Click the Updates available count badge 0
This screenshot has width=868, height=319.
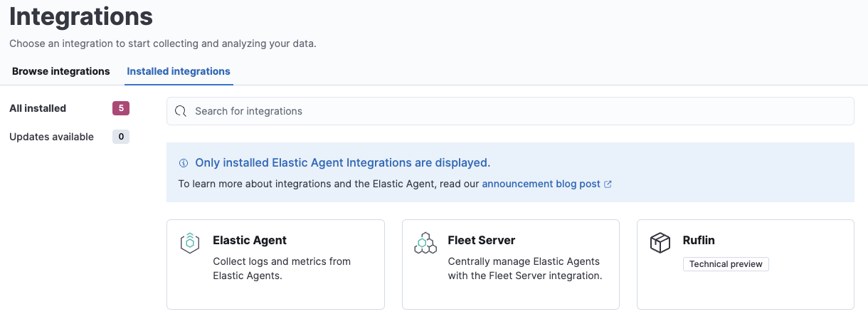point(121,137)
